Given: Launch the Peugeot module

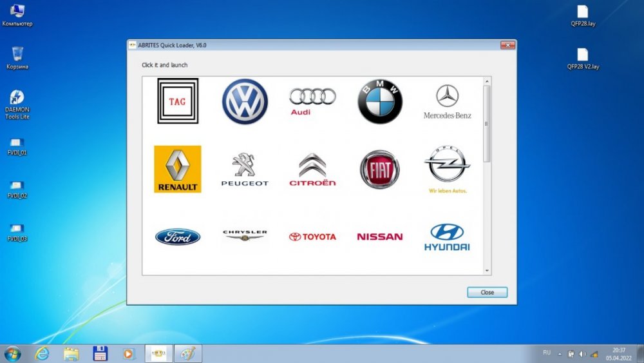Looking at the screenshot, I should pyautogui.click(x=245, y=170).
